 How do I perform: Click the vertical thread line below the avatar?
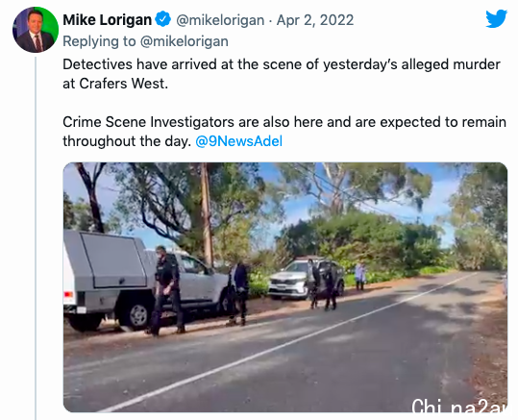[x=36, y=238]
